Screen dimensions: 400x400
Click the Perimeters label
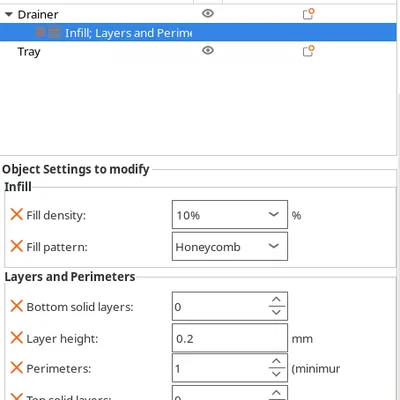(x=59, y=369)
